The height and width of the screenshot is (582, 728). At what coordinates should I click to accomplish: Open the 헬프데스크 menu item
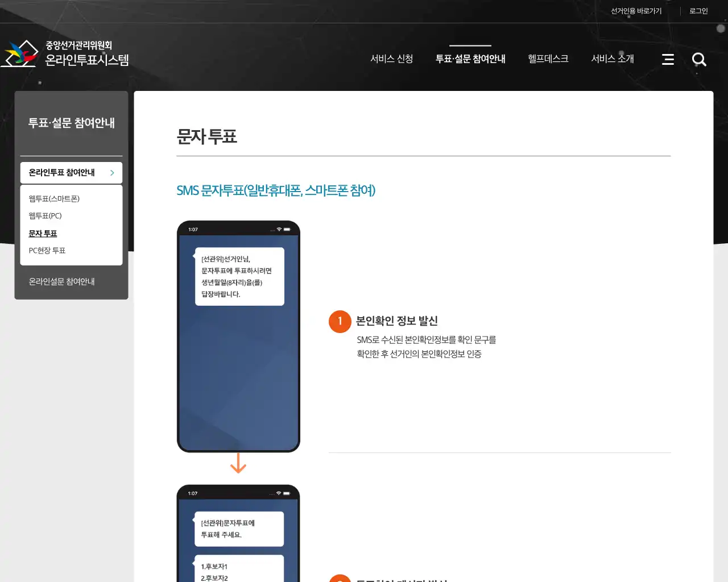548,59
